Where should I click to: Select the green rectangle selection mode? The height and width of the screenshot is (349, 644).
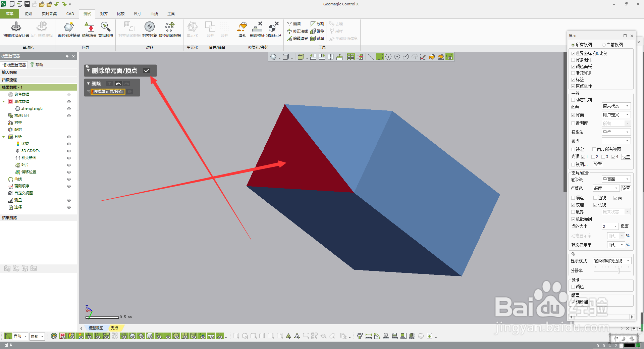[x=379, y=57]
